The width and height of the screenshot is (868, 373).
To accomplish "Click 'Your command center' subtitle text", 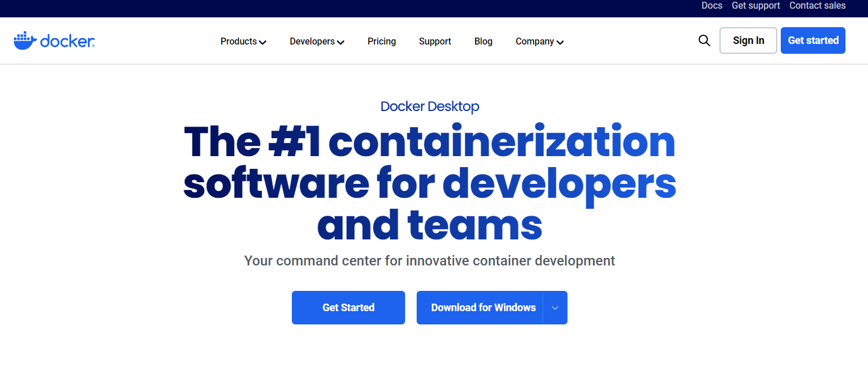I will 430,261.
